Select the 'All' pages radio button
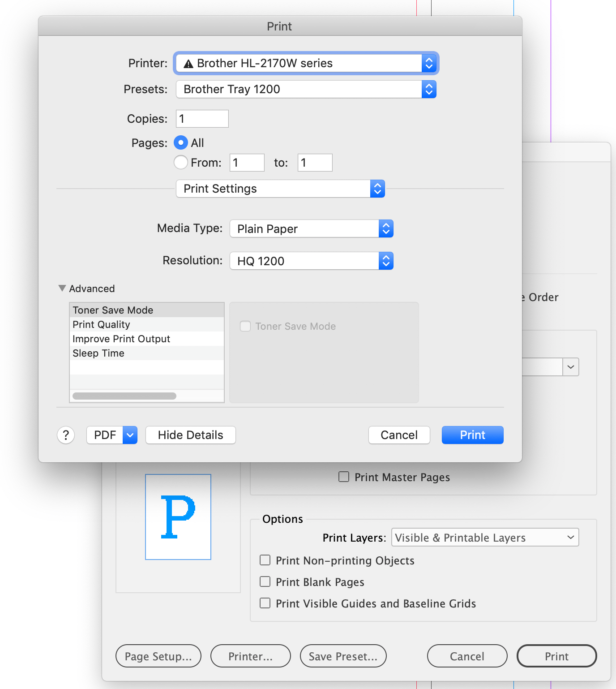The width and height of the screenshot is (616, 689). (180, 142)
